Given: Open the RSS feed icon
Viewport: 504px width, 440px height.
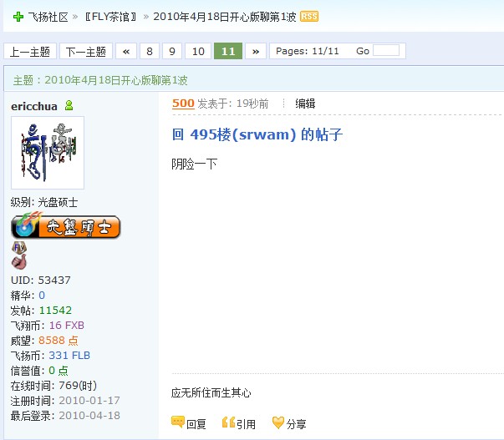Looking at the screenshot, I should pos(309,17).
